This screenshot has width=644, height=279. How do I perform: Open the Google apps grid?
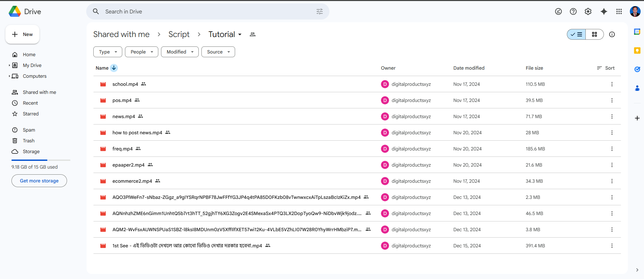619,11
